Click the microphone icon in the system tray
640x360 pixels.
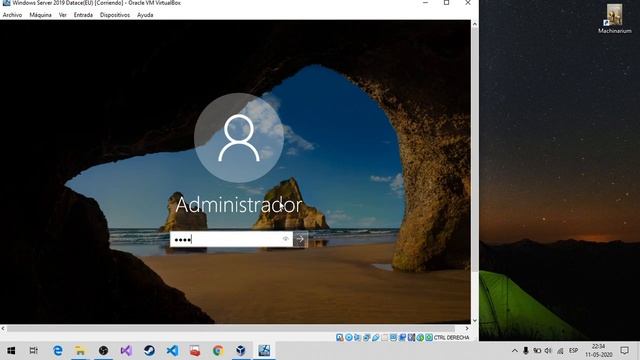point(526,351)
